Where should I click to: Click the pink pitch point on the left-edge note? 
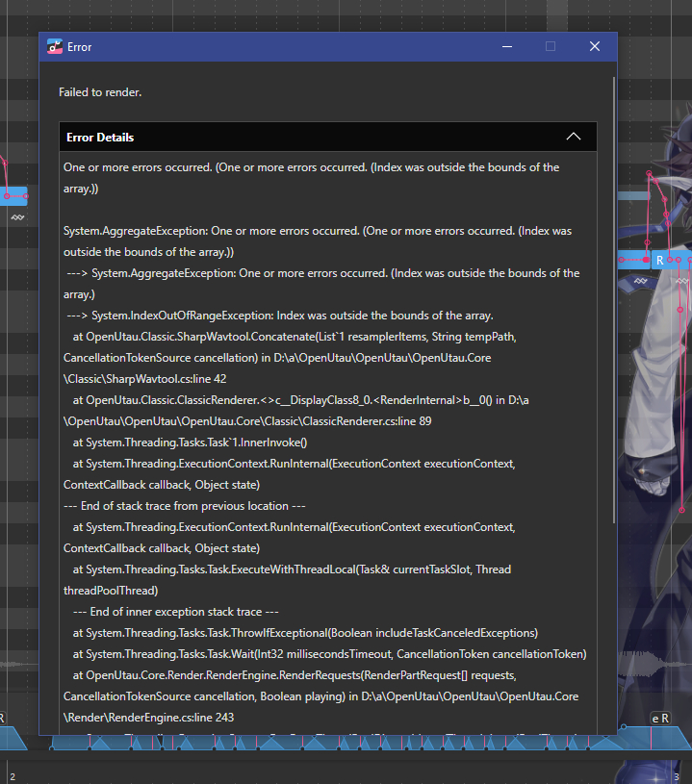7,196
